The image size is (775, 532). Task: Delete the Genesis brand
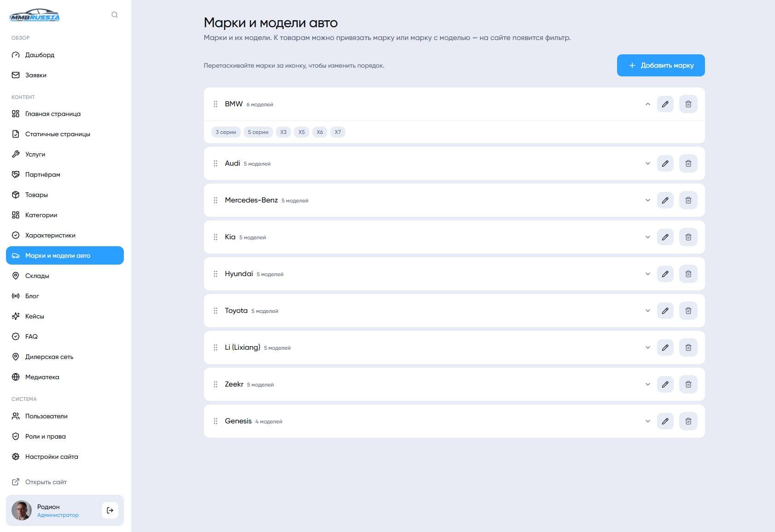pyautogui.click(x=688, y=421)
